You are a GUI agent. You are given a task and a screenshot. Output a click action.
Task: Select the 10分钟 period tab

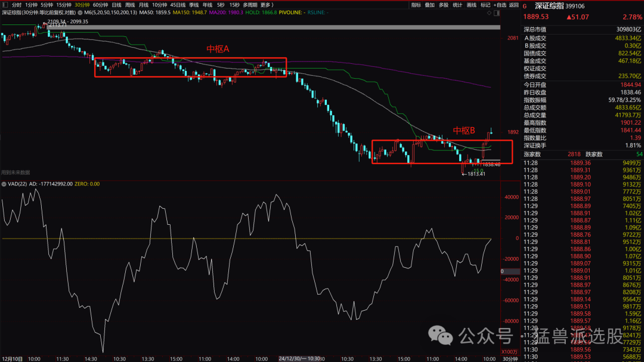pos(159,5)
